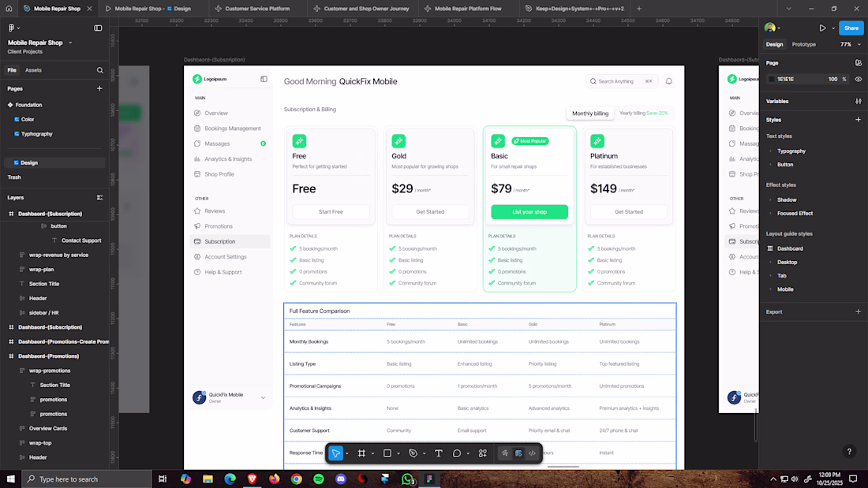Select the Text tool
This screenshot has width=868, height=488.
[x=439, y=453]
